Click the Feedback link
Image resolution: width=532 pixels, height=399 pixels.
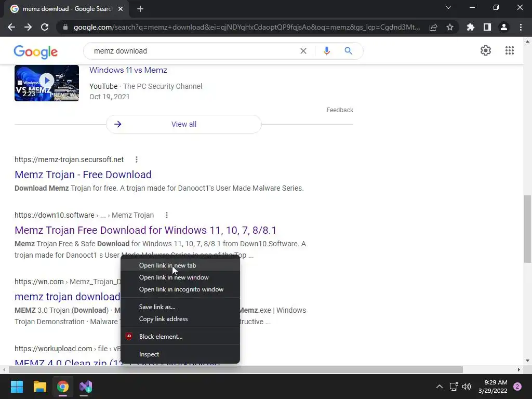coord(340,110)
